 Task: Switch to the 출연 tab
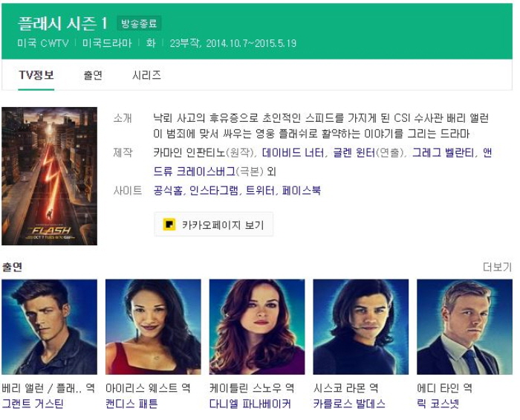pyautogui.click(x=93, y=75)
